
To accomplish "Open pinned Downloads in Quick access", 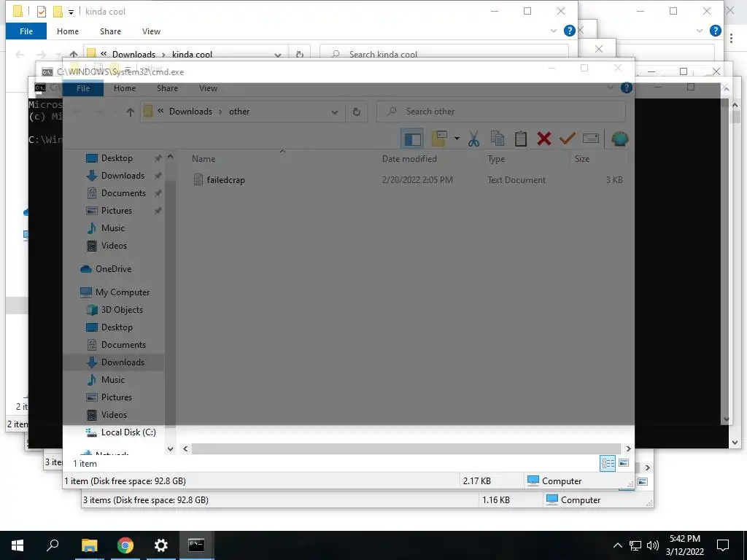I will click(x=123, y=176).
